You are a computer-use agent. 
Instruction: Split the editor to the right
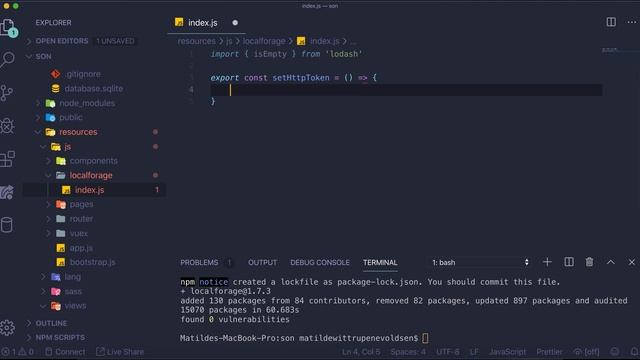click(x=611, y=22)
